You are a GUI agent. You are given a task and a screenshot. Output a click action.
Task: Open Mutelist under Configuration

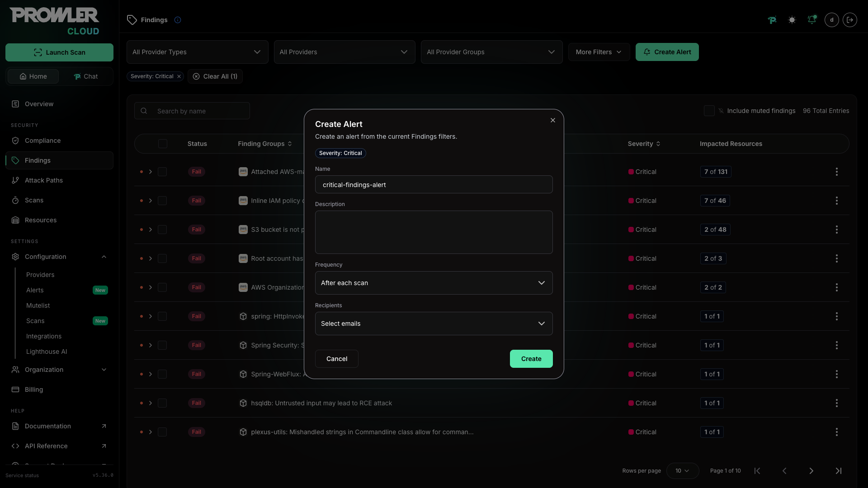tap(38, 305)
